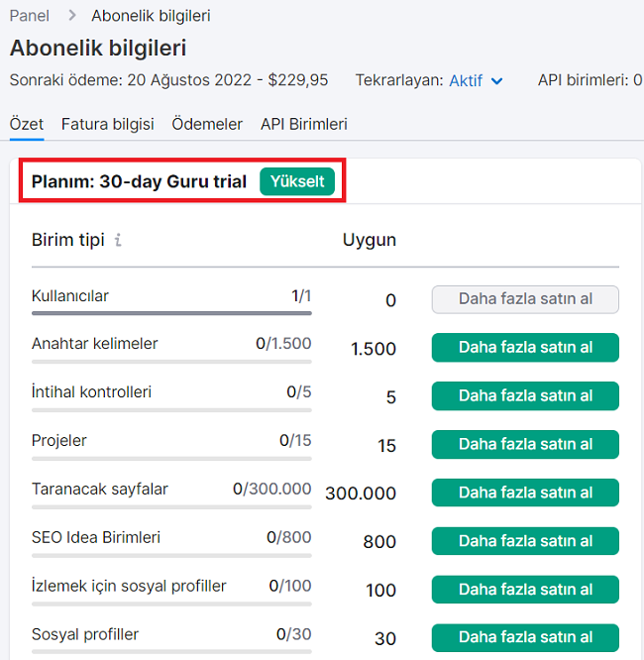The width and height of the screenshot is (644, 660).
Task: Buy more SEO Idea Birimleri
Action: click(x=525, y=541)
